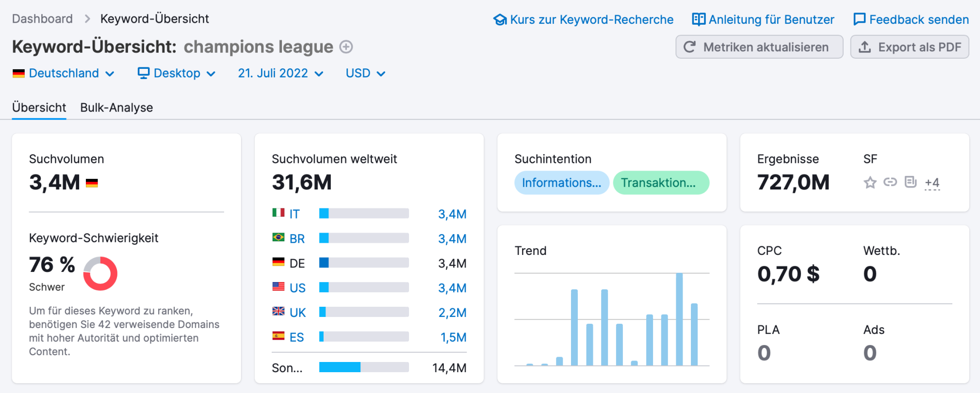Click Keyword-Übersicht breadcrumb
The height and width of the screenshot is (393, 980).
coord(154,19)
